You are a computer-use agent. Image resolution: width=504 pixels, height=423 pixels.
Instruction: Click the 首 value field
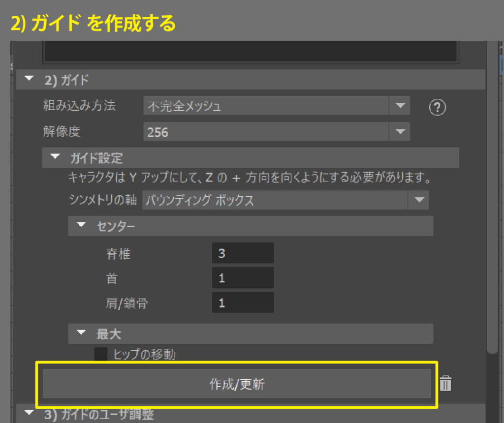pyautogui.click(x=243, y=278)
